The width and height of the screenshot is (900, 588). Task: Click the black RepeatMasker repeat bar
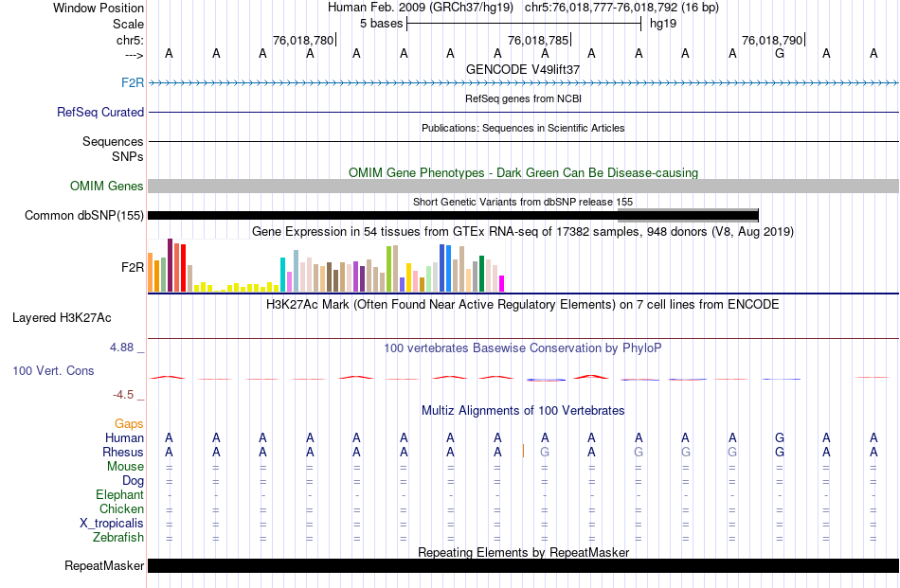point(524,565)
